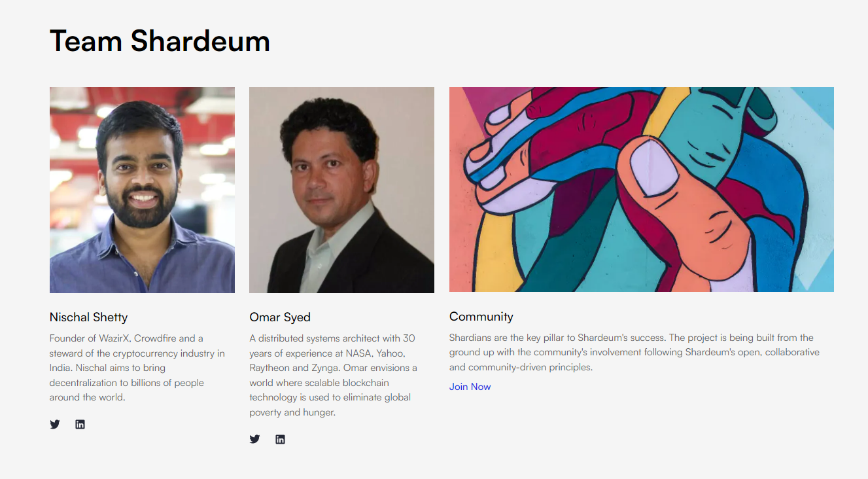The width and height of the screenshot is (868, 479).
Task: Click the LinkedIn square icon under Omar's bio
Action: pos(280,439)
